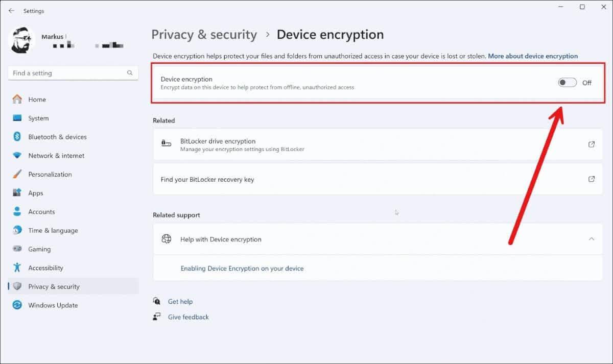Collapse the Help with Device encryption section
The height and width of the screenshot is (364, 613).
coord(592,239)
